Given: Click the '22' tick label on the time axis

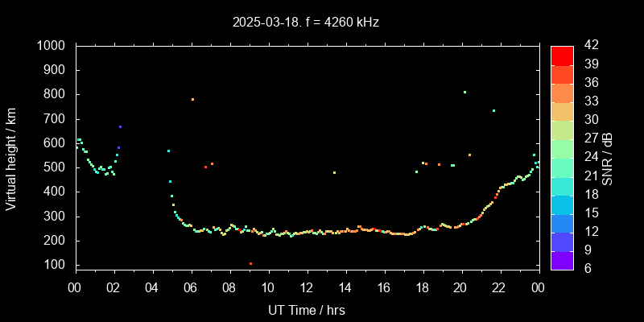Looking at the screenshot, I should (x=499, y=287).
